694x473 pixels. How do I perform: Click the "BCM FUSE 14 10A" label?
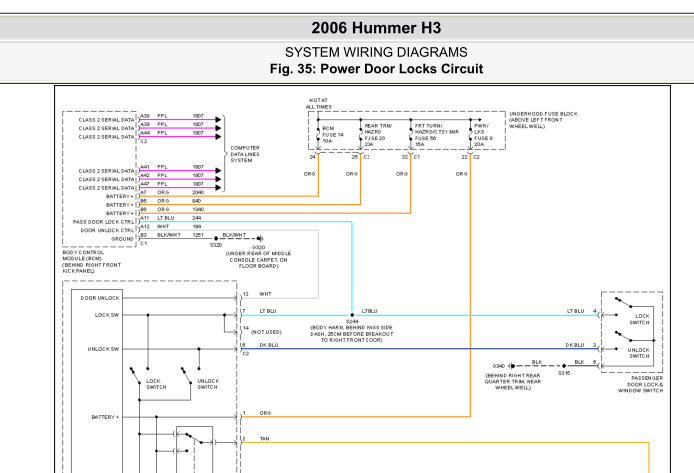[x=332, y=135]
